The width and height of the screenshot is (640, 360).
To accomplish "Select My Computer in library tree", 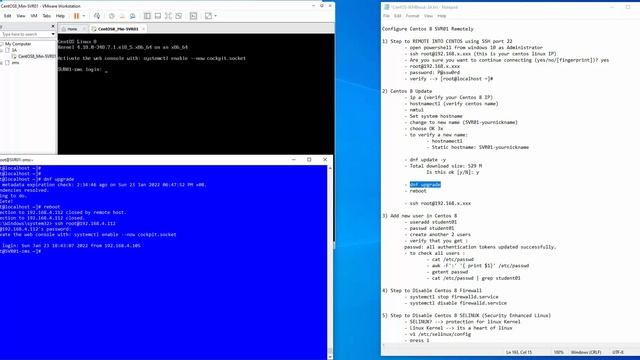I will (18, 44).
